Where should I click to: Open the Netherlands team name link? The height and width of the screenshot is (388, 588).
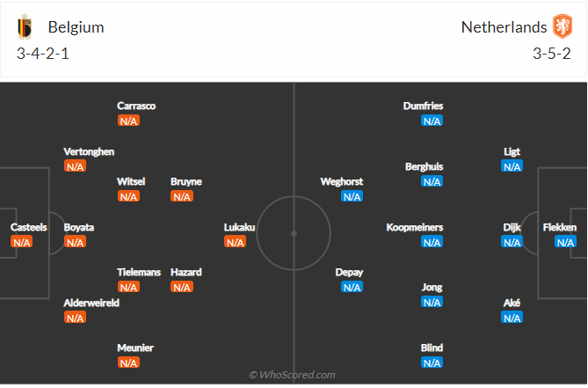click(504, 27)
